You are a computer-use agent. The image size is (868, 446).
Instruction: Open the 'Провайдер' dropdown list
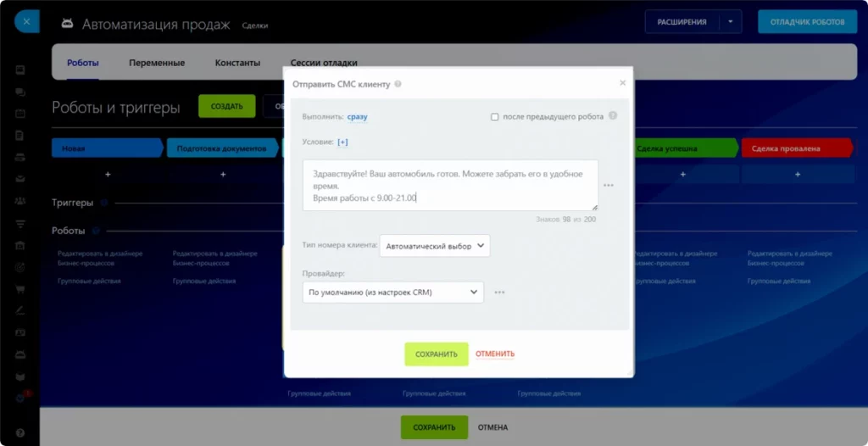(x=392, y=293)
